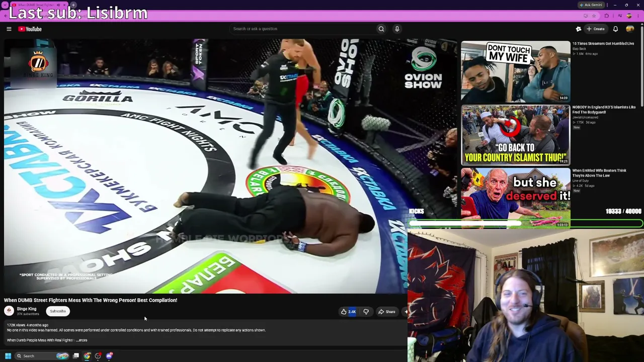The image size is (644, 362).
Task: Open the Discord taskbar icon
Action: pos(109,356)
